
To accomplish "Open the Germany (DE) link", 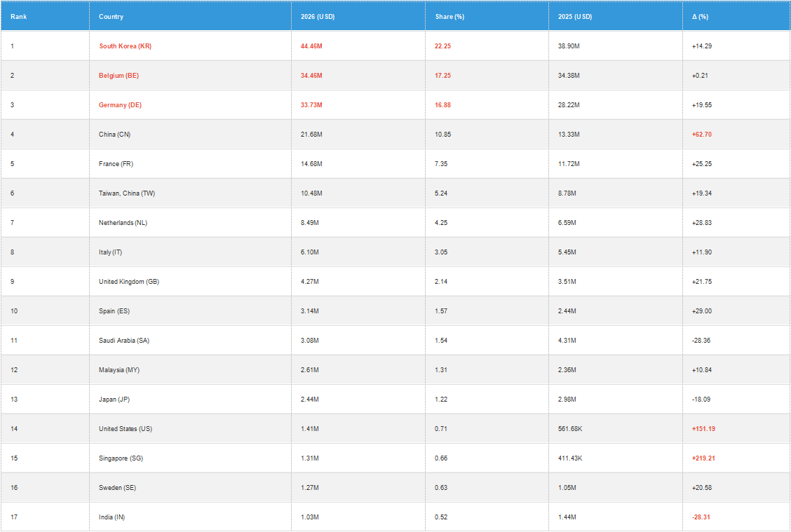I will pos(120,105).
